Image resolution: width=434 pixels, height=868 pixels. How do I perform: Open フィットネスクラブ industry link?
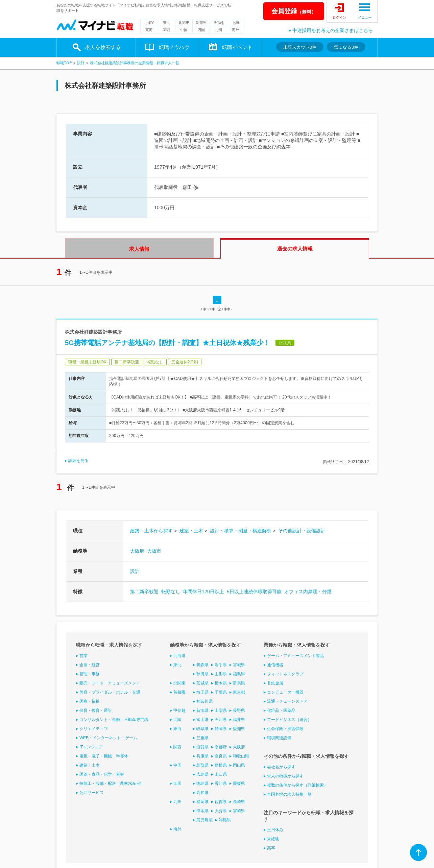284,674
